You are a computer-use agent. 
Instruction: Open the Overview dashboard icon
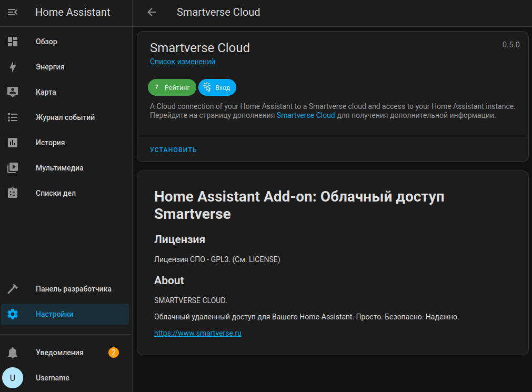coord(13,42)
